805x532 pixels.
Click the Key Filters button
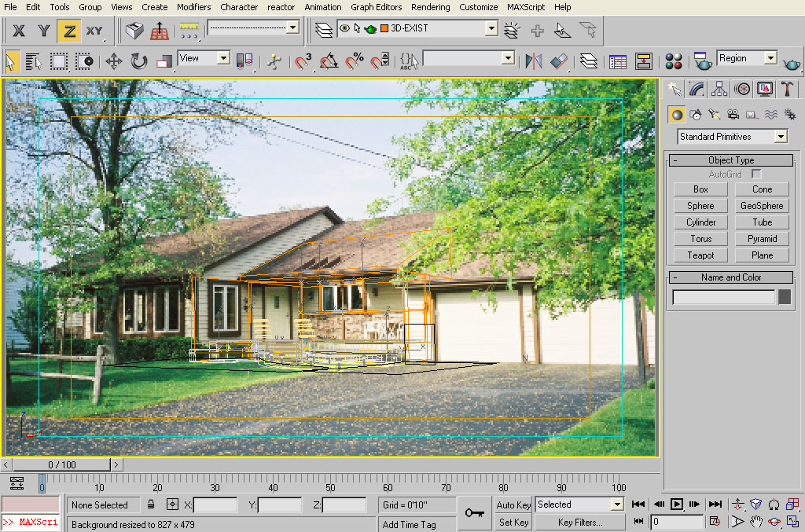pyautogui.click(x=580, y=522)
